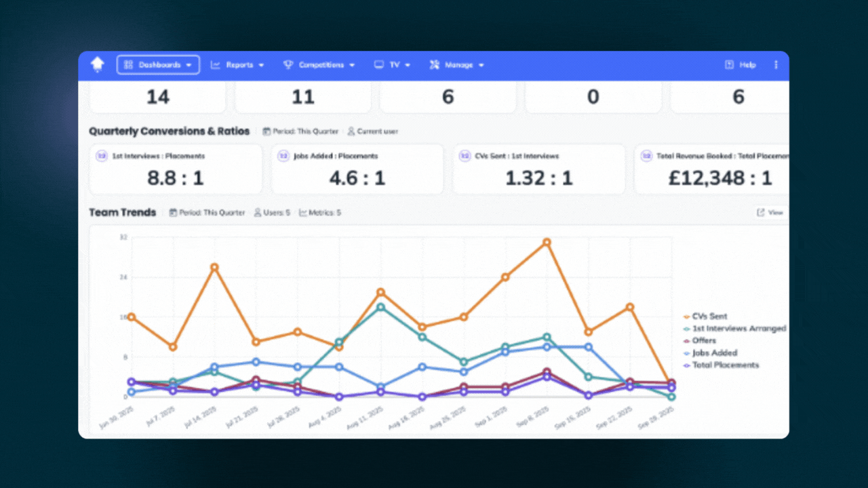Click the View link on Team Trends

(771, 212)
